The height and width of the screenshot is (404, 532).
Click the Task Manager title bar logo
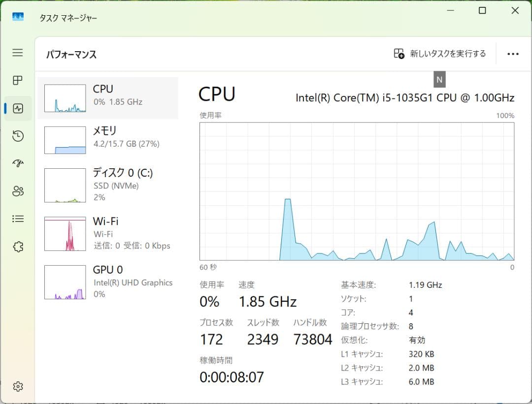coord(19,17)
